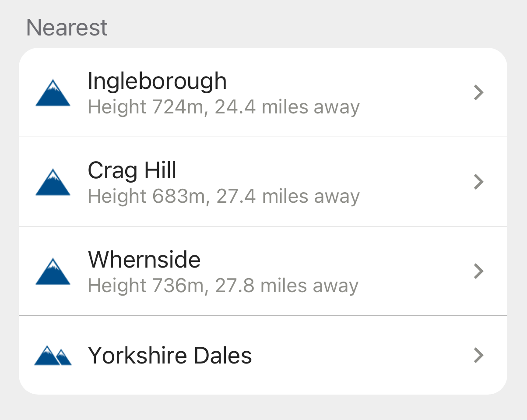
Task: Click the mountain icon beside Crag Hill
Action: tap(53, 183)
